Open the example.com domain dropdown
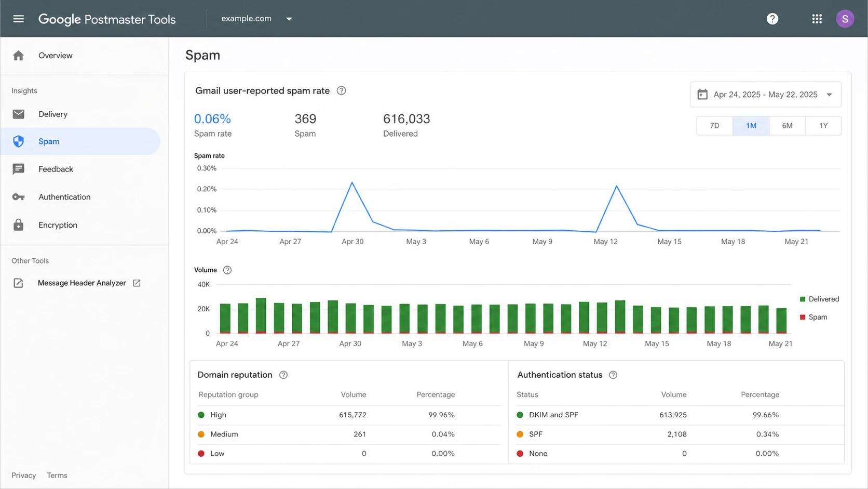 coord(257,19)
